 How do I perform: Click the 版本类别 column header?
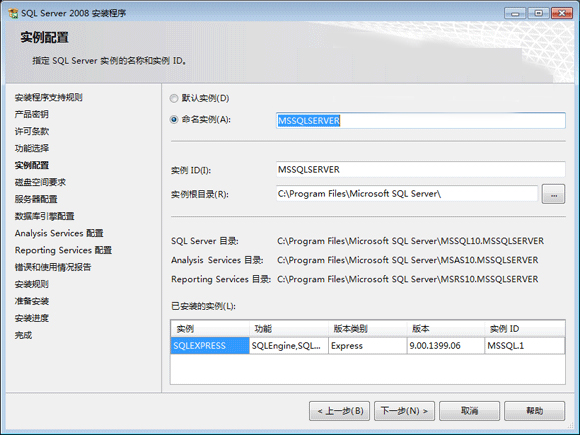pyautogui.click(x=368, y=328)
